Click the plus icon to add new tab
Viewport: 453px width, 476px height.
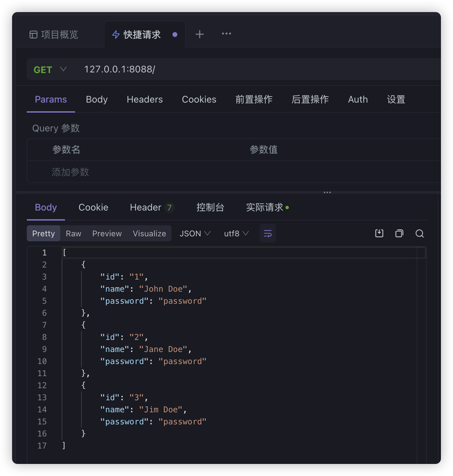point(200,34)
